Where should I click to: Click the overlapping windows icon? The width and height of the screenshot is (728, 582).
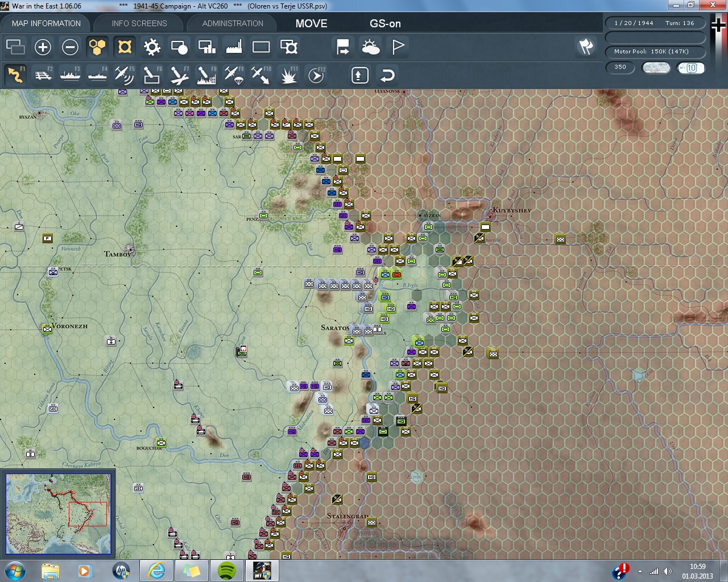coord(15,47)
